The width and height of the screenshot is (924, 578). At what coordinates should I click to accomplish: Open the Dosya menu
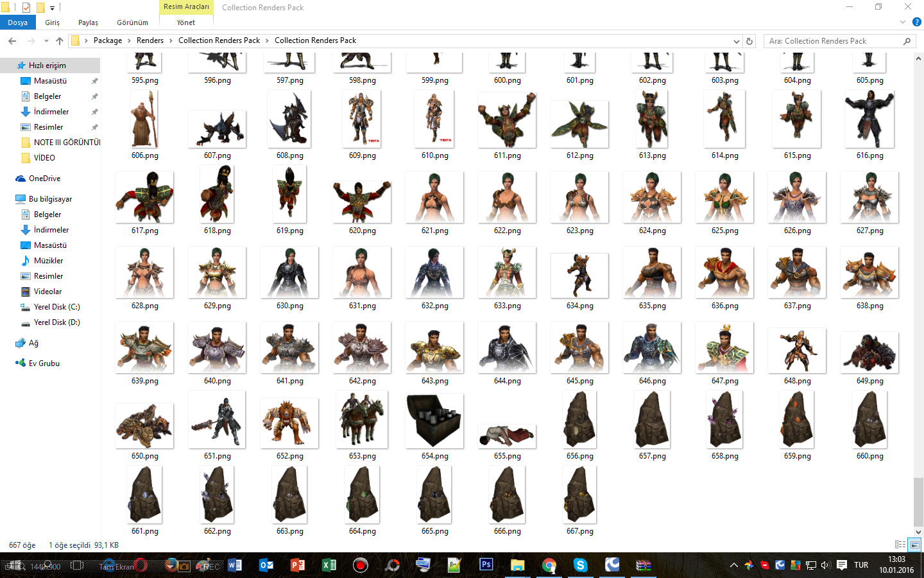(x=18, y=22)
